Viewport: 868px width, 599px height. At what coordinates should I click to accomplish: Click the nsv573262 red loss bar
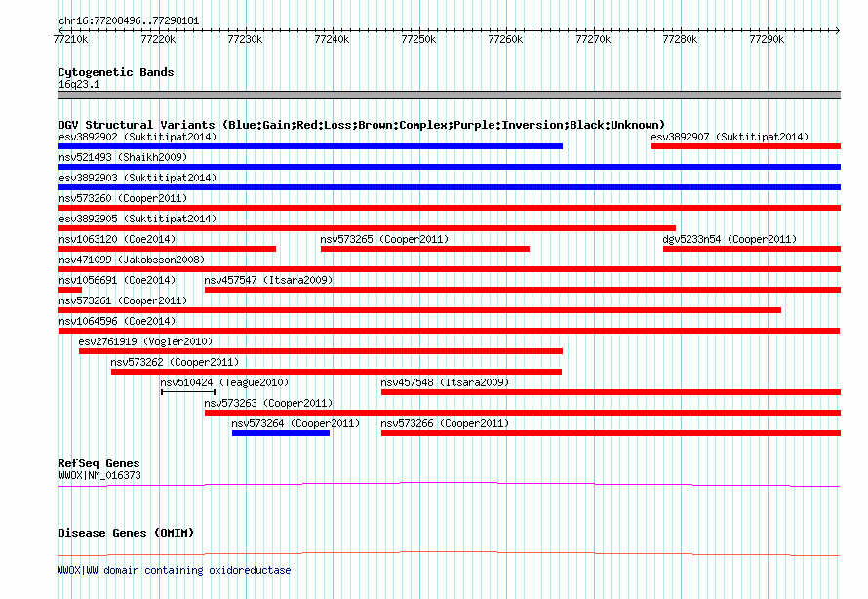click(336, 372)
